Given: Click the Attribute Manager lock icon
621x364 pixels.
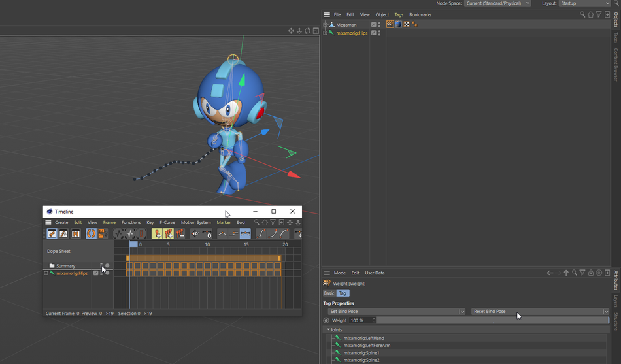Looking at the screenshot, I should pos(590,273).
